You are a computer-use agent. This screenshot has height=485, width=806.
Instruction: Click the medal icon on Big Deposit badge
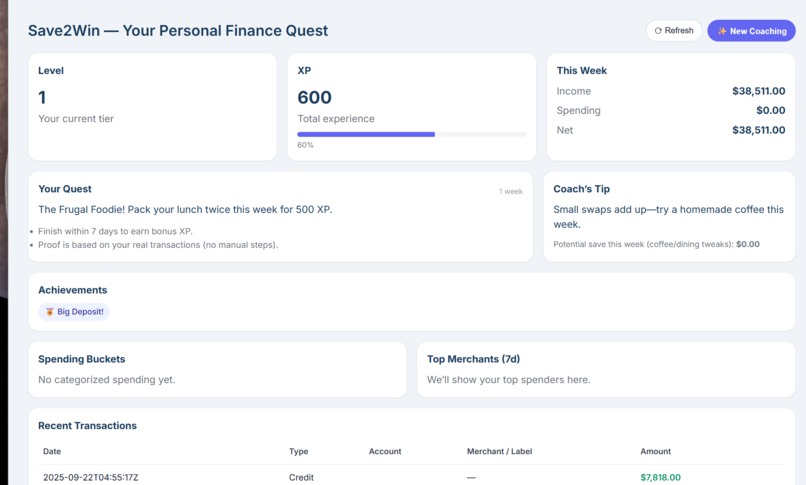tap(50, 311)
